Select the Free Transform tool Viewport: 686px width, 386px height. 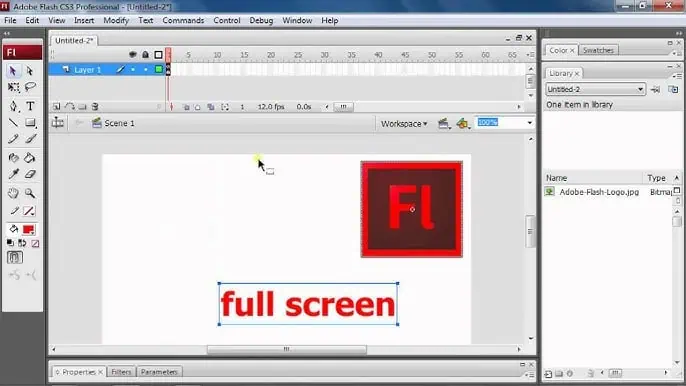13,87
